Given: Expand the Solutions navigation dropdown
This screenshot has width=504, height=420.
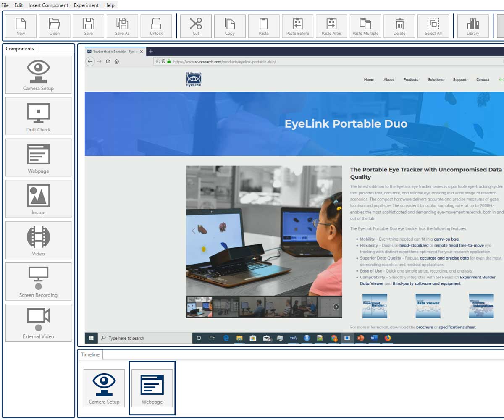Looking at the screenshot, I should pyautogui.click(x=436, y=79).
